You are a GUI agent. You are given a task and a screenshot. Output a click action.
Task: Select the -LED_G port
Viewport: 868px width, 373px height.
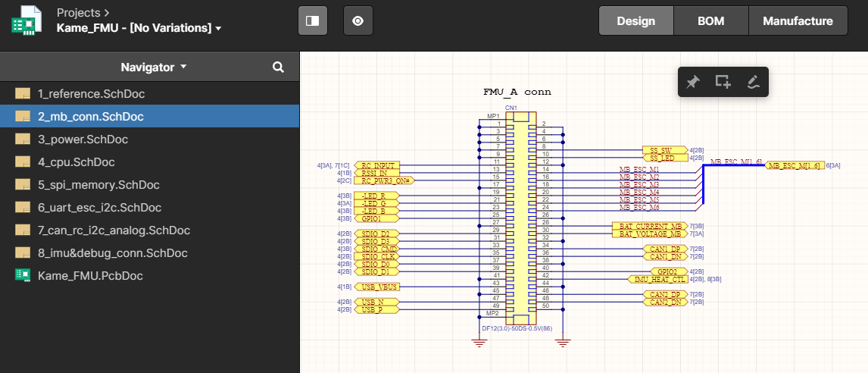coord(376,203)
